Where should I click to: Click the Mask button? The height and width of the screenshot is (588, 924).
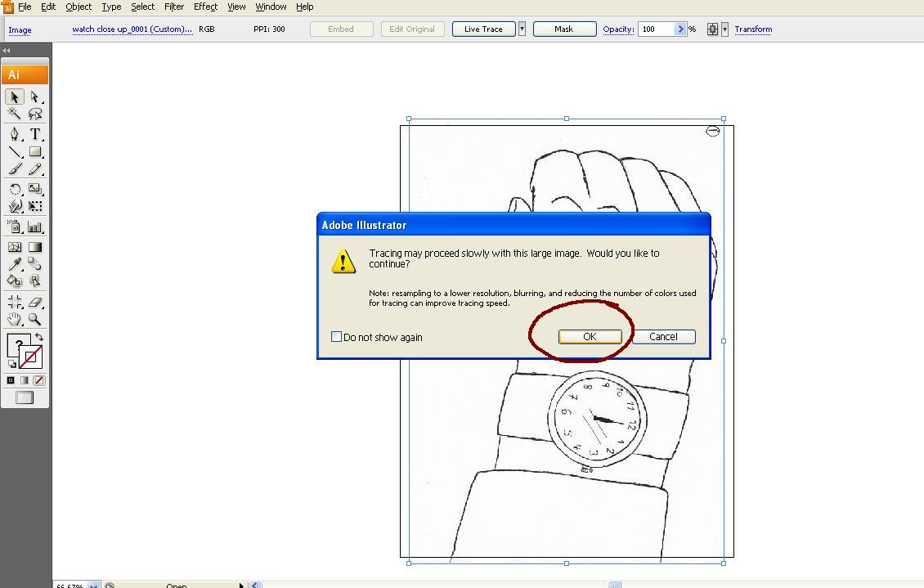coord(564,29)
